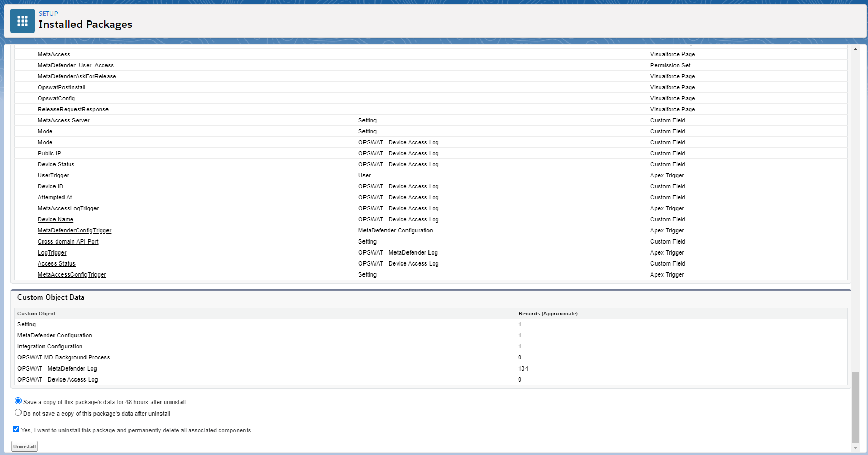Image resolution: width=868 pixels, height=455 pixels.
Task: Open the MetaDefenderAskForRelease page link
Action: point(77,77)
